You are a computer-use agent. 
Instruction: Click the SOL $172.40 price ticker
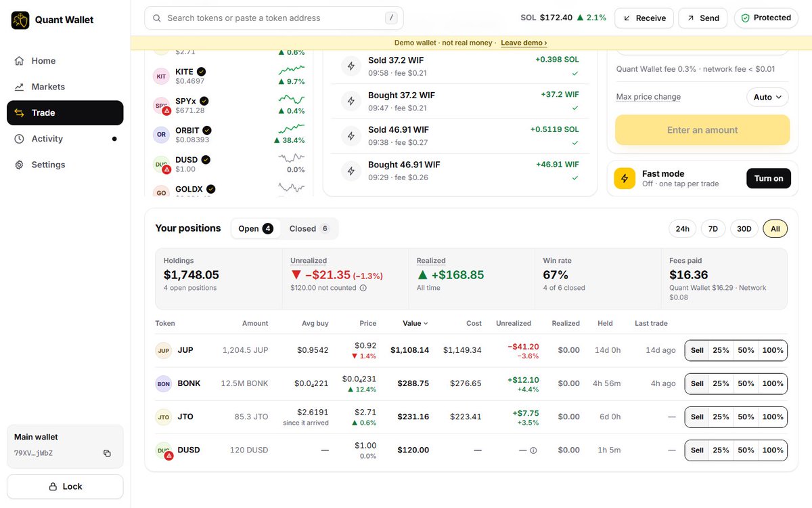(563, 18)
